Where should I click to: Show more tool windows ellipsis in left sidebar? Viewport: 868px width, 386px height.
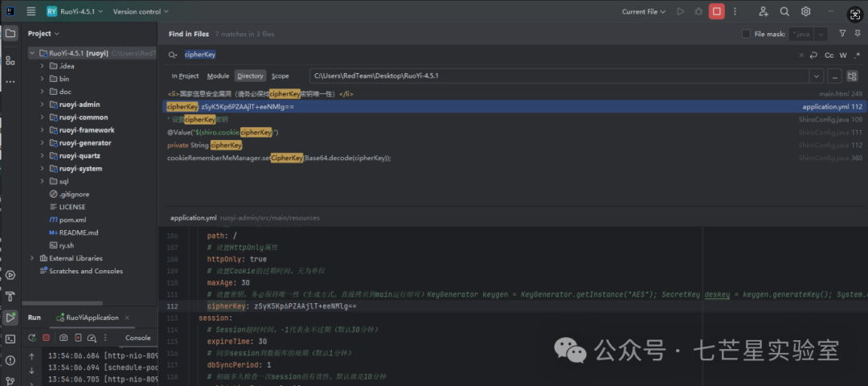pyautogui.click(x=10, y=81)
